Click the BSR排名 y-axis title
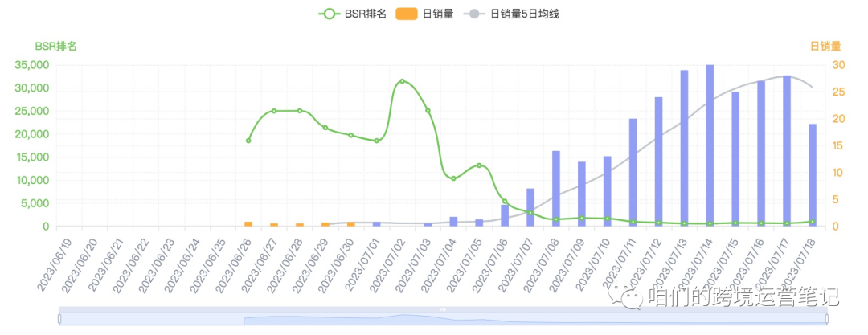 55,47
